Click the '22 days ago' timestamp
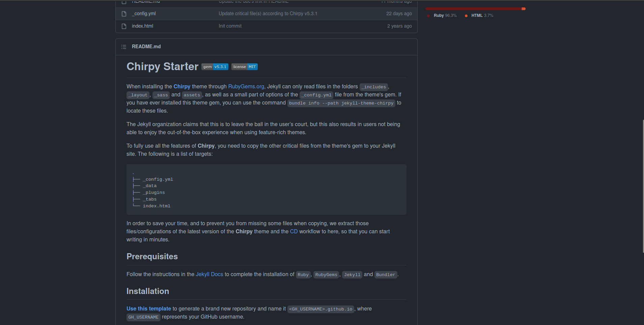Screen dimensions: 644x325 [399, 13]
